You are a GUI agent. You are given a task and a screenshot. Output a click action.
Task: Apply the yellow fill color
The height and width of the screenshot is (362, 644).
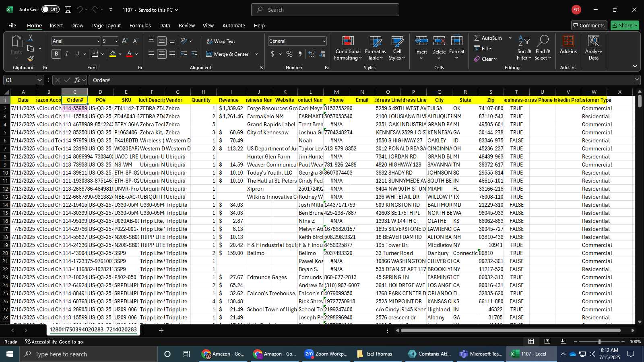(113, 54)
